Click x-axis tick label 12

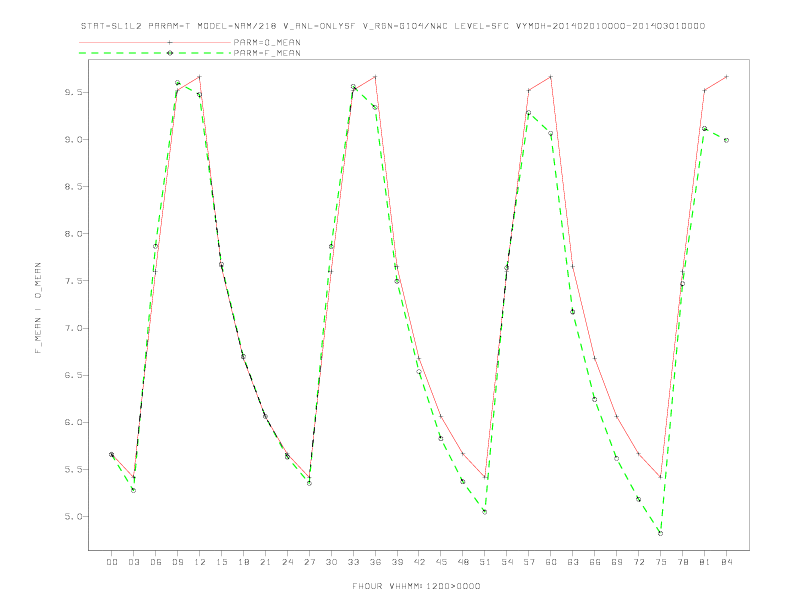(x=200, y=562)
